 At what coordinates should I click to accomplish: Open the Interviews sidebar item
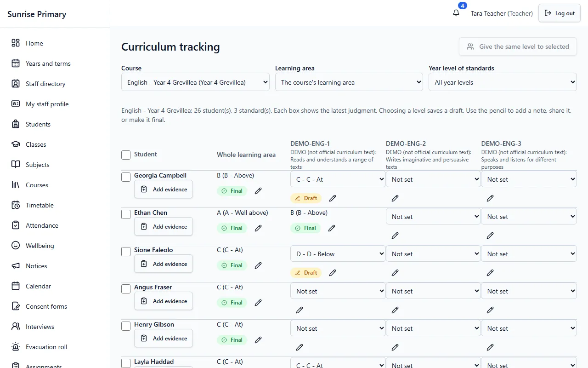tap(40, 327)
